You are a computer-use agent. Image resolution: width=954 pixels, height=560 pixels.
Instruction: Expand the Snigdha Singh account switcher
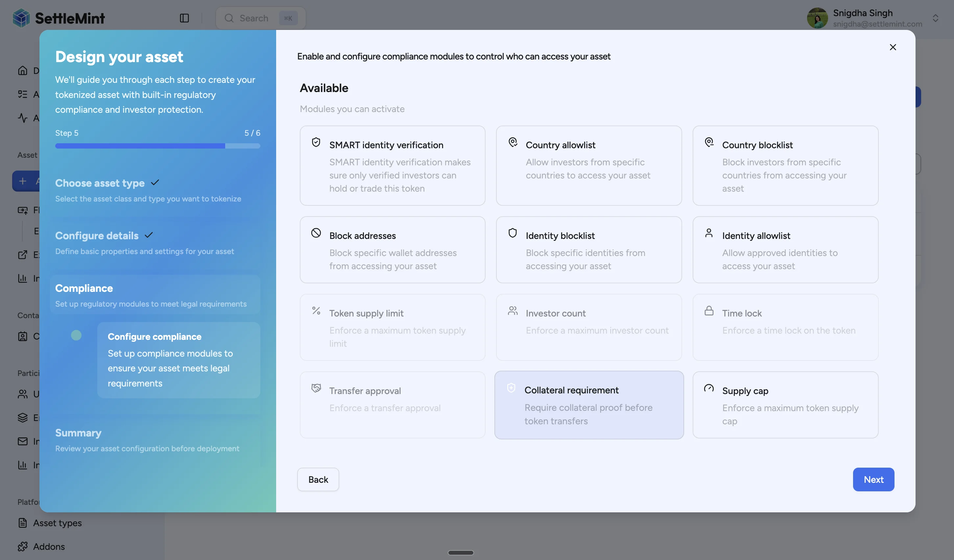tap(935, 18)
